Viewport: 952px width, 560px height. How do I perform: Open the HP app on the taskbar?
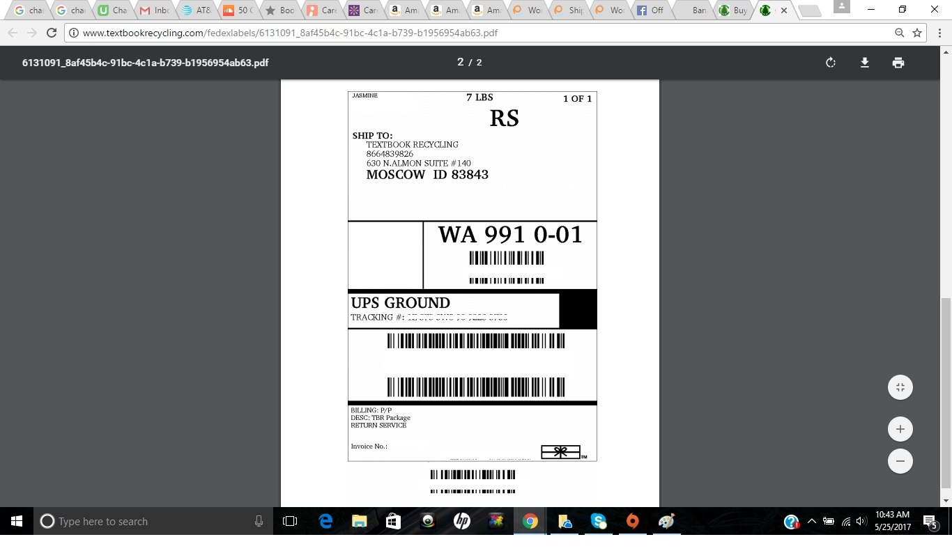[462, 521]
